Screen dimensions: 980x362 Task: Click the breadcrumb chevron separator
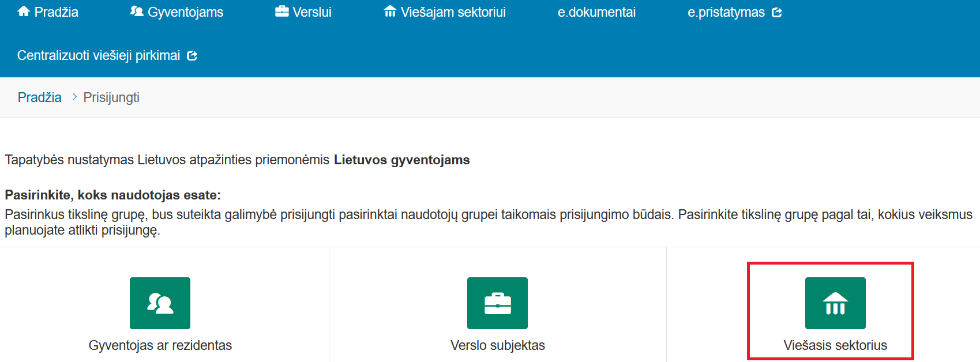coord(74,97)
